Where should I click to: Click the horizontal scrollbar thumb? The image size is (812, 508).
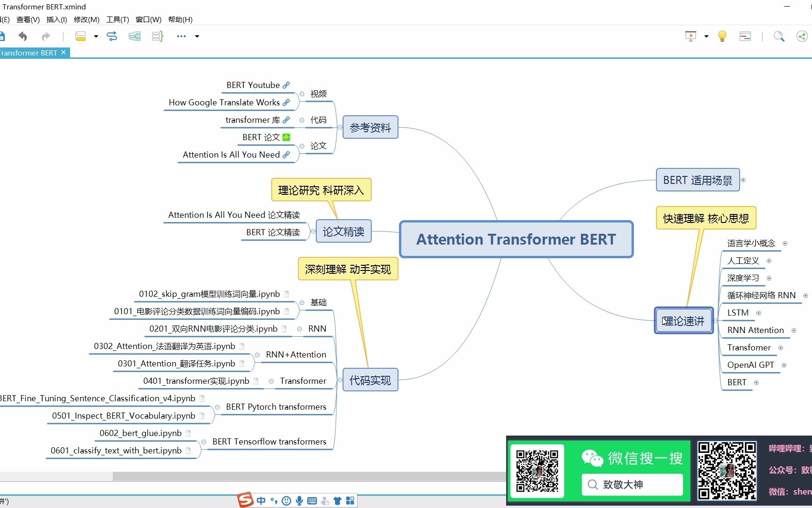click(309, 476)
